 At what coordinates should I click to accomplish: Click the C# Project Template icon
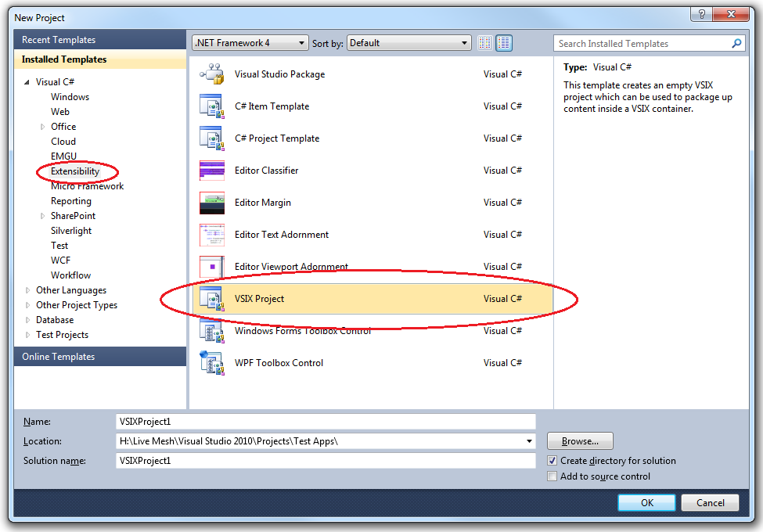tap(212, 138)
